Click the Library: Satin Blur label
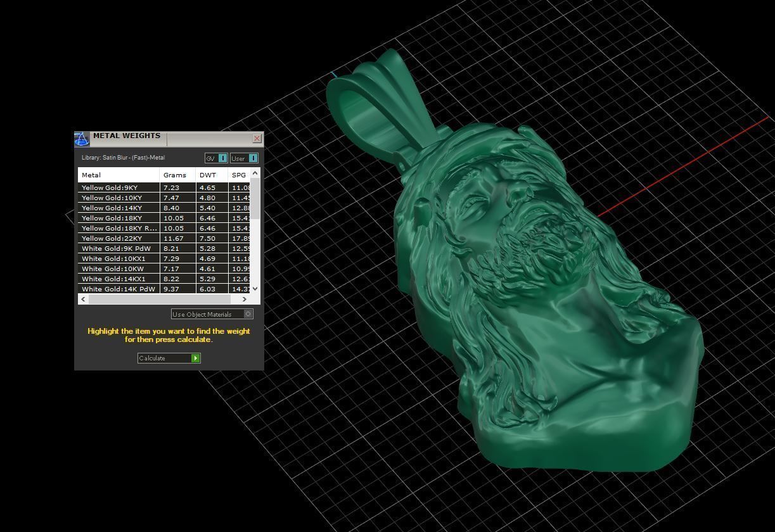Screen dimensions: 775x532 (x=123, y=158)
